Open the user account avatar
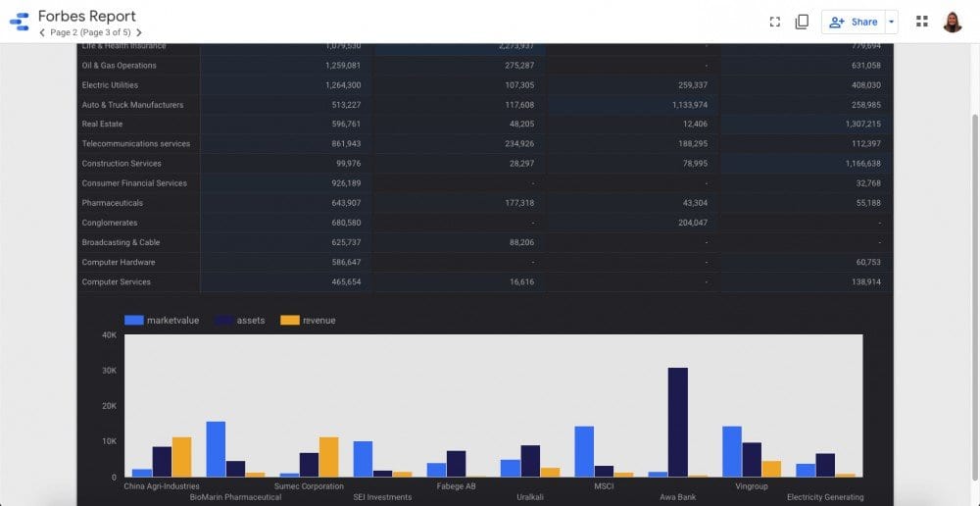The height and width of the screenshot is (506, 980). (952, 22)
